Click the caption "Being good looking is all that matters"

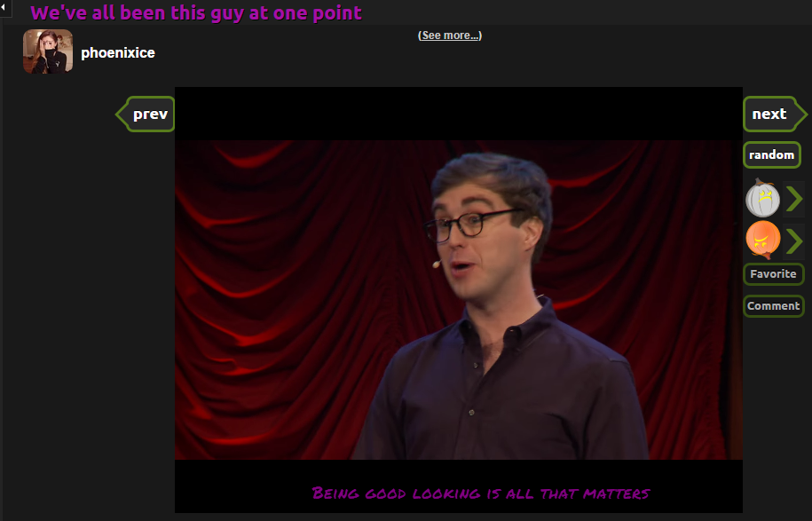tap(481, 493)
